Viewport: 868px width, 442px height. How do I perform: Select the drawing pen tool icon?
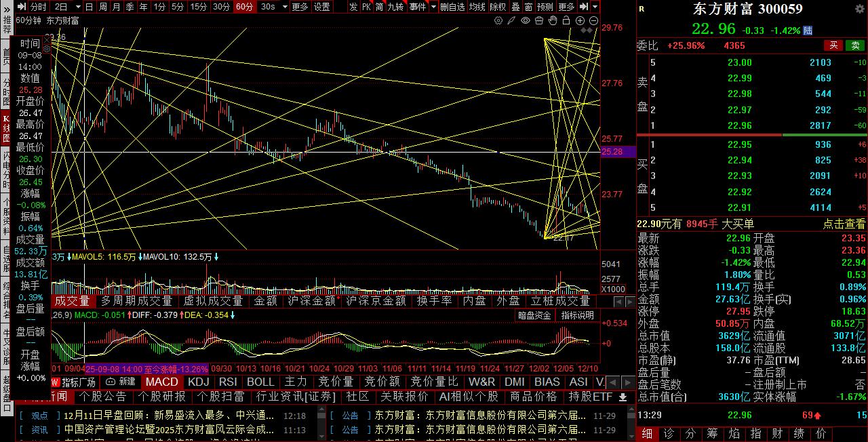tap(512, 21)
